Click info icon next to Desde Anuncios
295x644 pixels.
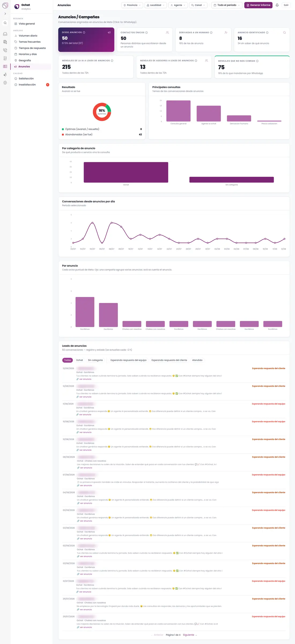coord(84,32)
